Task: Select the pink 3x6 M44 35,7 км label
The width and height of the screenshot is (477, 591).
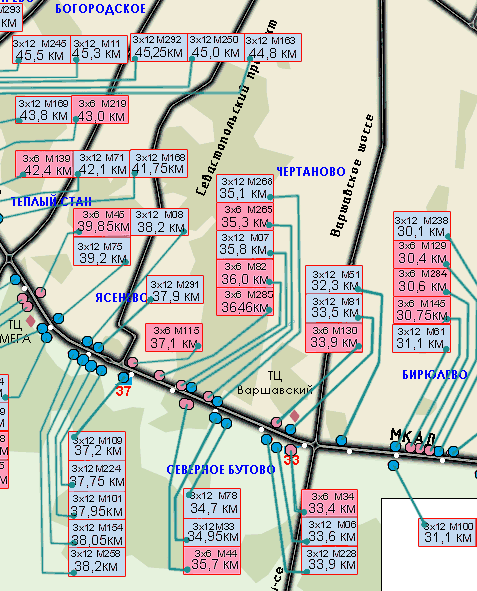Action: coord(212,560)
